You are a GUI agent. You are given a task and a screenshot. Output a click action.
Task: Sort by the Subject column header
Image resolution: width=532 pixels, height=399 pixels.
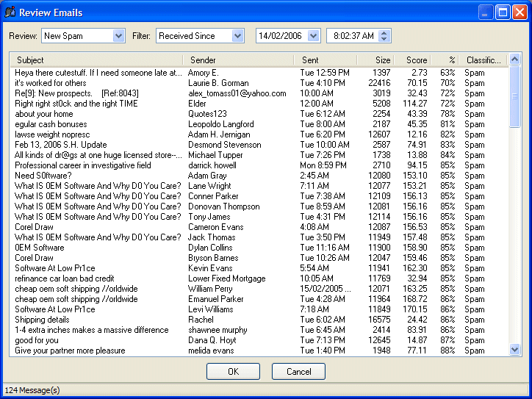[97, 60]
